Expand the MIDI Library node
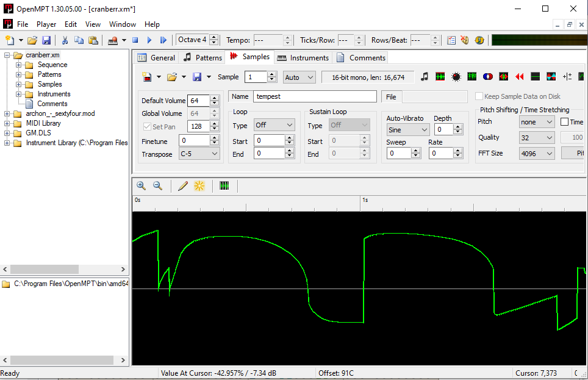This screenshot has width=588, height=380. coord(7,123)
